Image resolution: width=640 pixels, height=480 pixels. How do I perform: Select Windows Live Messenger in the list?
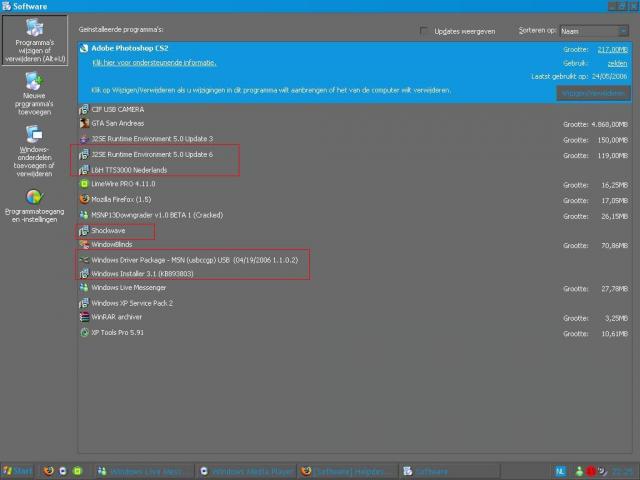[354, 288]
